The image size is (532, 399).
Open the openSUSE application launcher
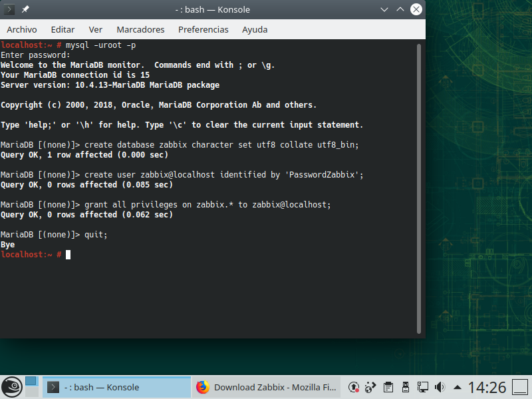coord(12,387)
